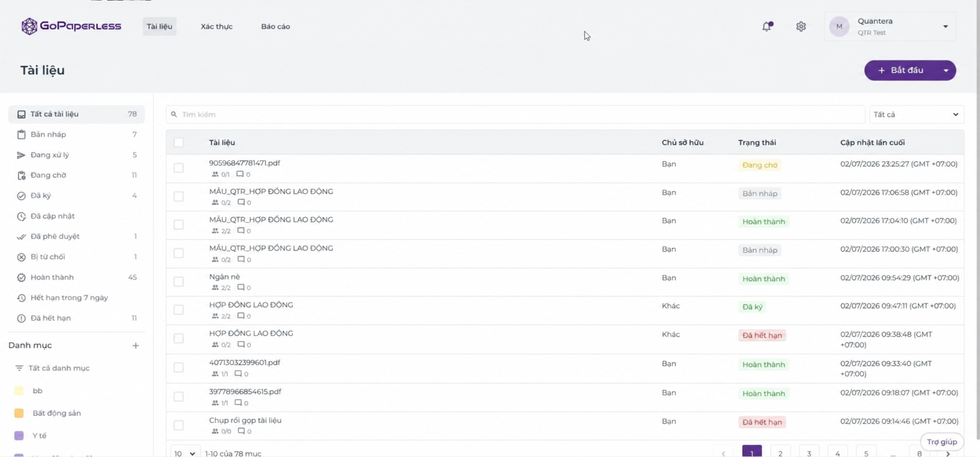980x457 pixels.
Task: Check the box for 90596847781471.pdf
Action: click(x=179, y=168)
